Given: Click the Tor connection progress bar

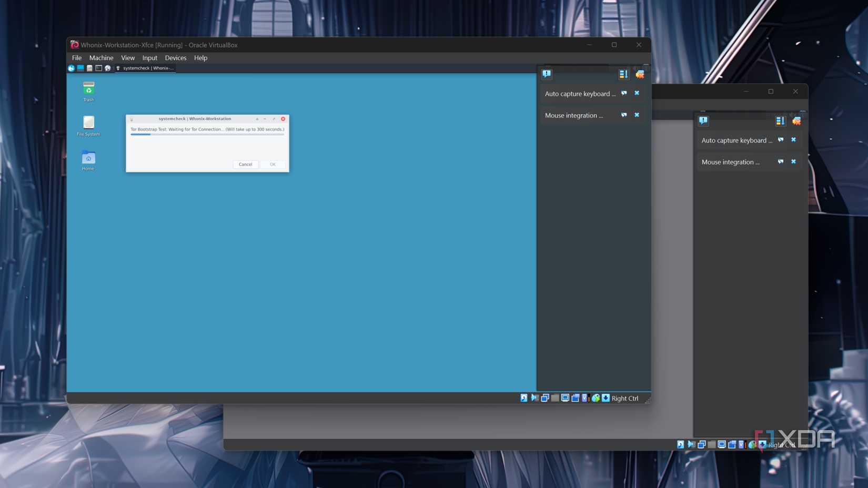Looking at the screenshot, I should (207, 135).
